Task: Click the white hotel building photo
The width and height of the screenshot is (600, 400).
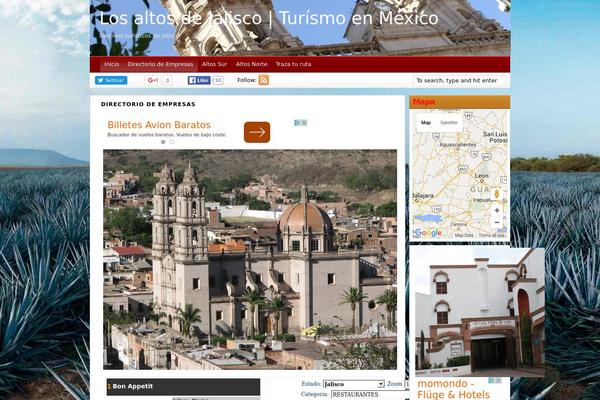Action: pos(480,312)
